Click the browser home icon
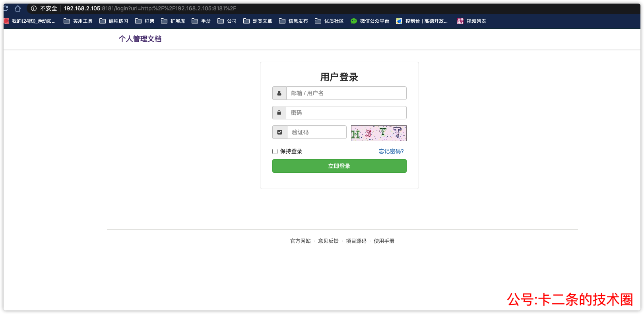The height and width of the screenshot is (314, 644). [18, 8]
